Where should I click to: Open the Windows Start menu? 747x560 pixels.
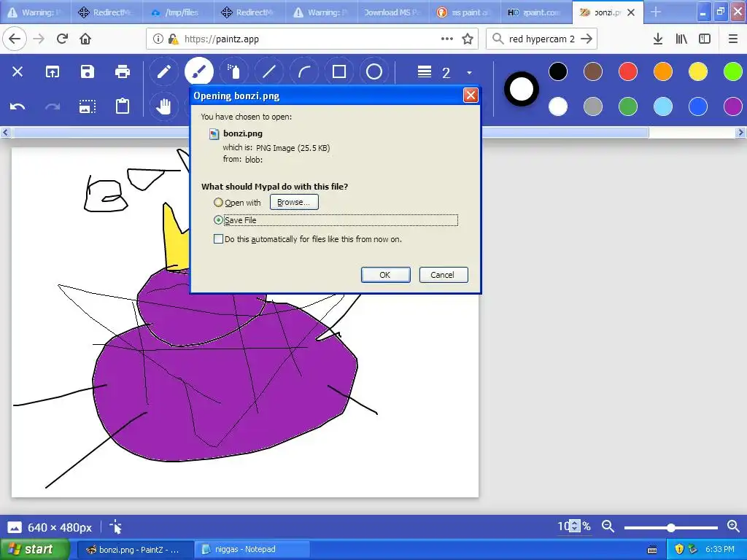(34, 549)
